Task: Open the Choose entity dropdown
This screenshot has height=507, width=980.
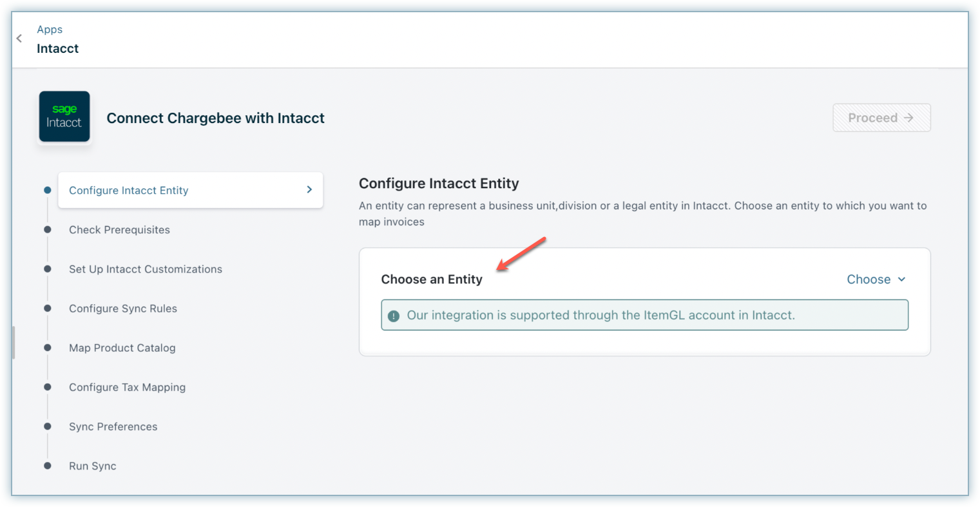Action: pos(869,280)
